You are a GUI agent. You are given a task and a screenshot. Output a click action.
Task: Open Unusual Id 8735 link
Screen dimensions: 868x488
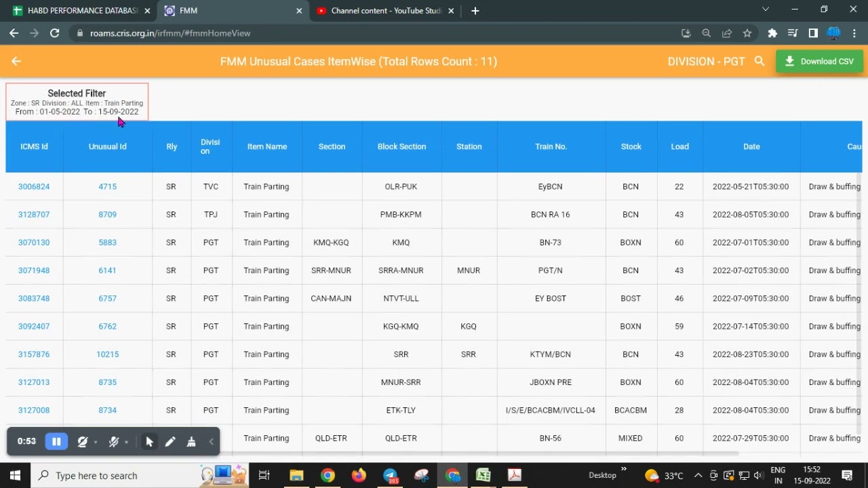tap(107, 382)
